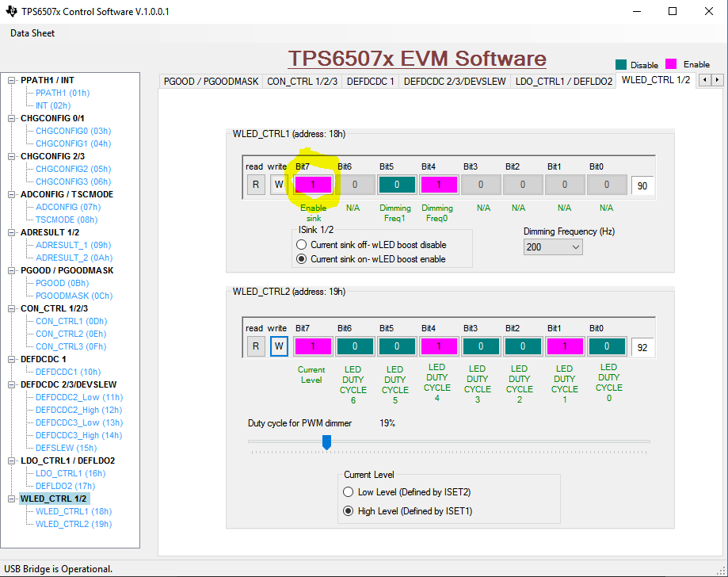
Task: Open DEFDCDC1 (10h) register
Action: pos(68,373)
